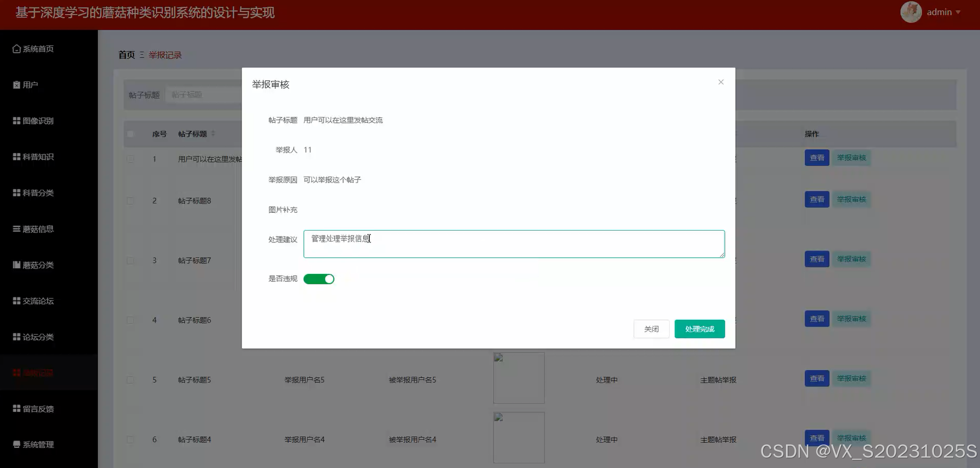
Task: Select the 科普分类 grid icon
Action: point(16,193)
